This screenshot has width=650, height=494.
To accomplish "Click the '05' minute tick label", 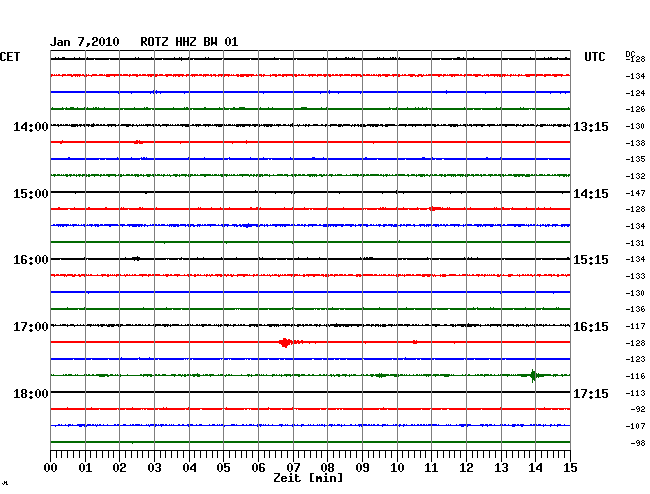I will (x=223, y=468).
